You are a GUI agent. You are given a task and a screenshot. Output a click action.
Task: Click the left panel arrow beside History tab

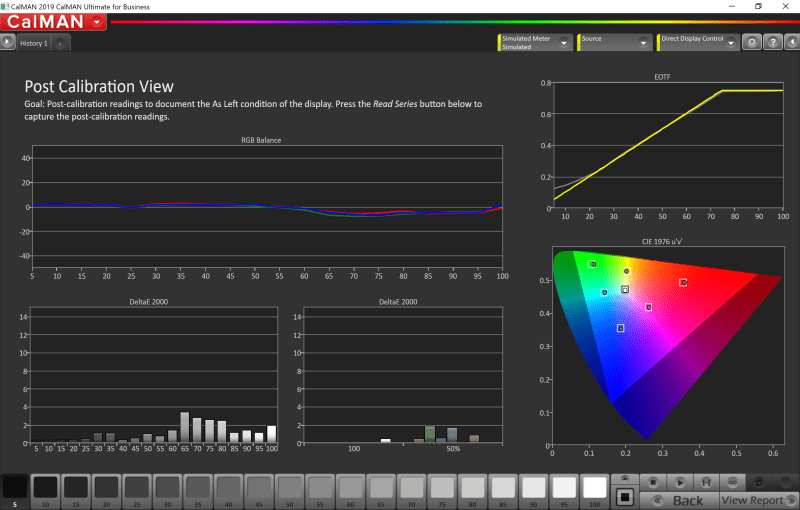point(7,43)
